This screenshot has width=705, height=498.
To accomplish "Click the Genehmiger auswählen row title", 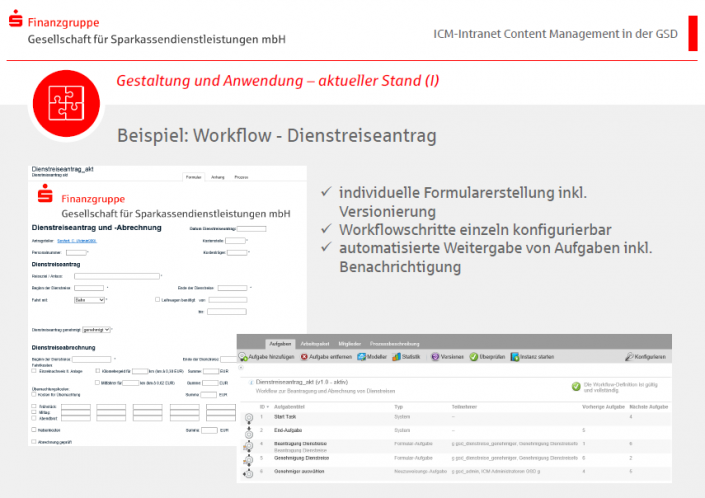I will coord(299,471).
